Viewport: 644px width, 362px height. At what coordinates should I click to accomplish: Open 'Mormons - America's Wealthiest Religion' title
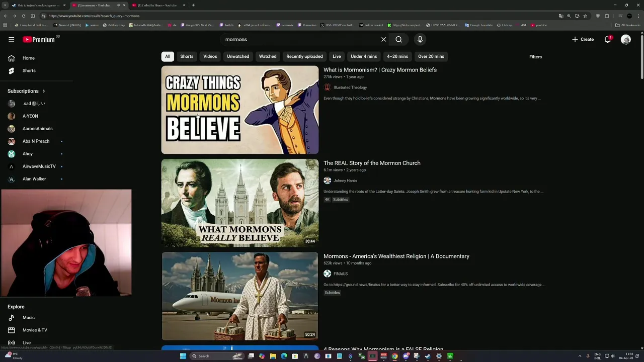coord(396,256)
